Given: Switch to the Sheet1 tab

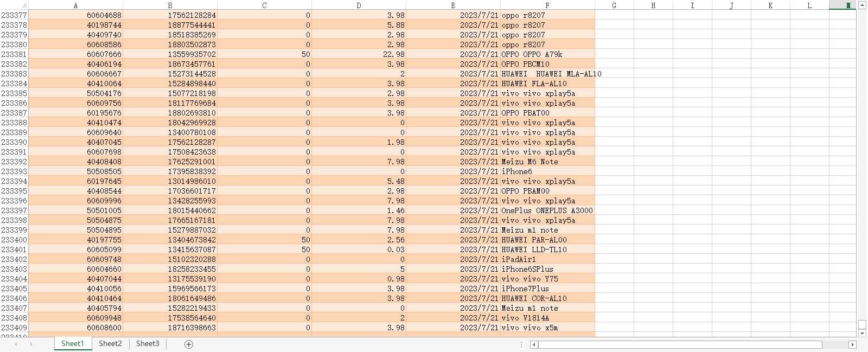Looking at the screenshot, I should (73, 344).
